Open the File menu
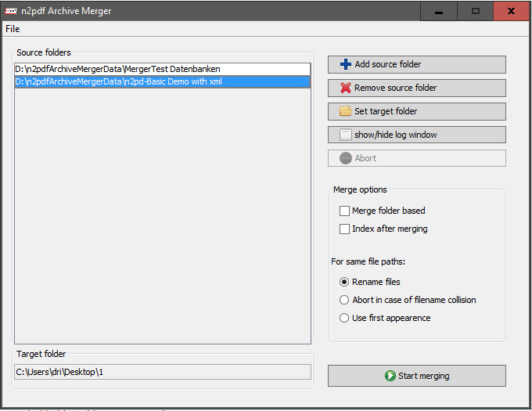532x411 pixels. [x=13, y=29]
